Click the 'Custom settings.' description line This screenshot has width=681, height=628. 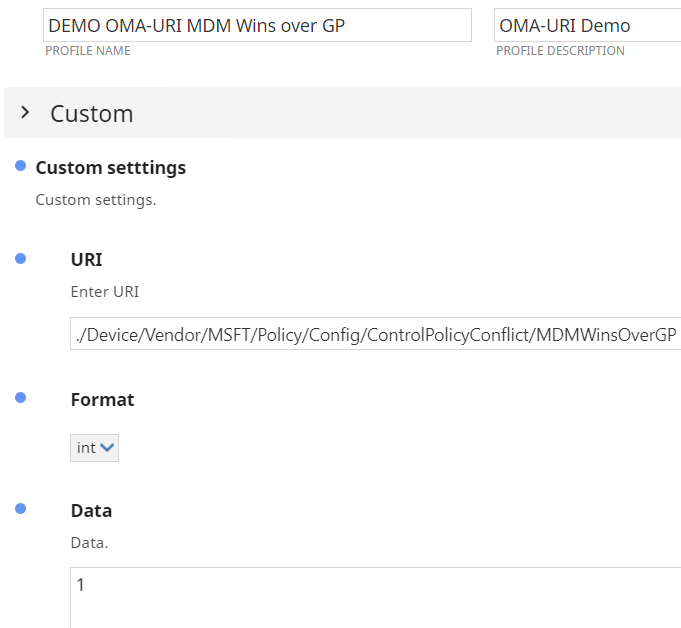[x=96, y=200]
